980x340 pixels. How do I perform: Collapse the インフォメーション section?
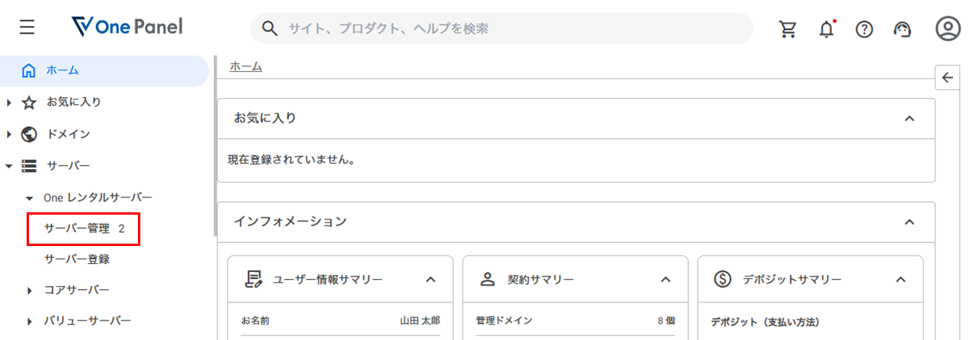pos(909,222)
